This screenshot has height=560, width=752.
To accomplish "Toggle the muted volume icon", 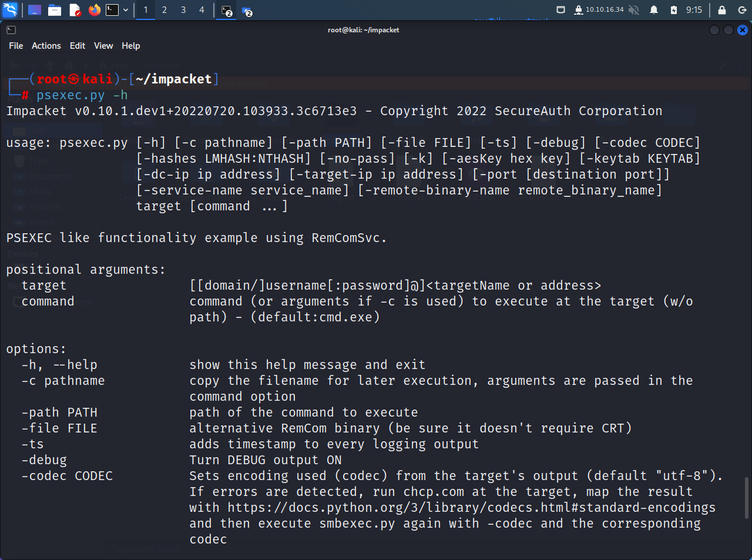I will [634, 10].
